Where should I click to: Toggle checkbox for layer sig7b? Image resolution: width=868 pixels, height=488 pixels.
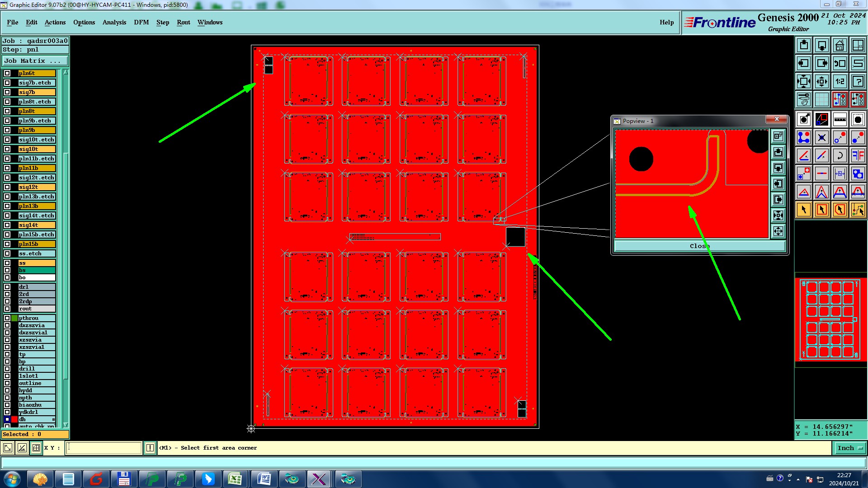click(x=7, y=92)
